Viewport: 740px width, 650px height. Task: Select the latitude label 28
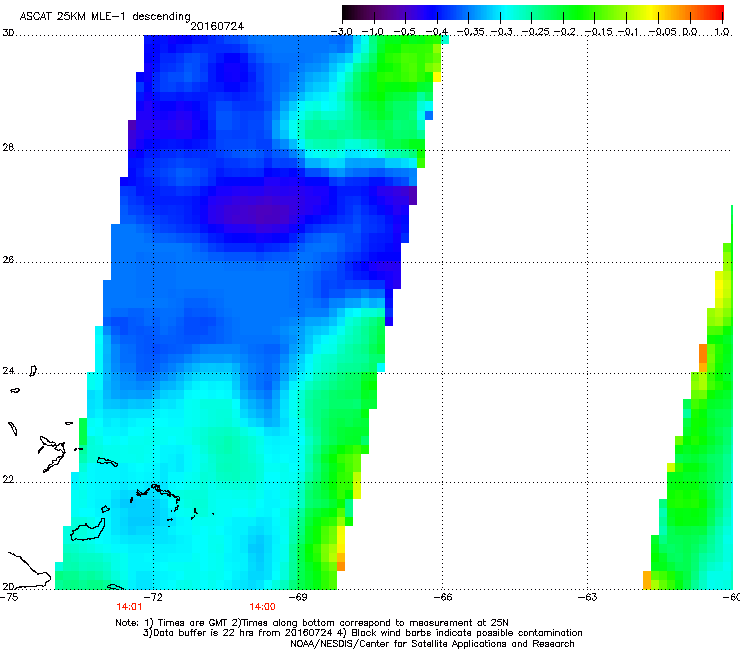coord(8,147)
